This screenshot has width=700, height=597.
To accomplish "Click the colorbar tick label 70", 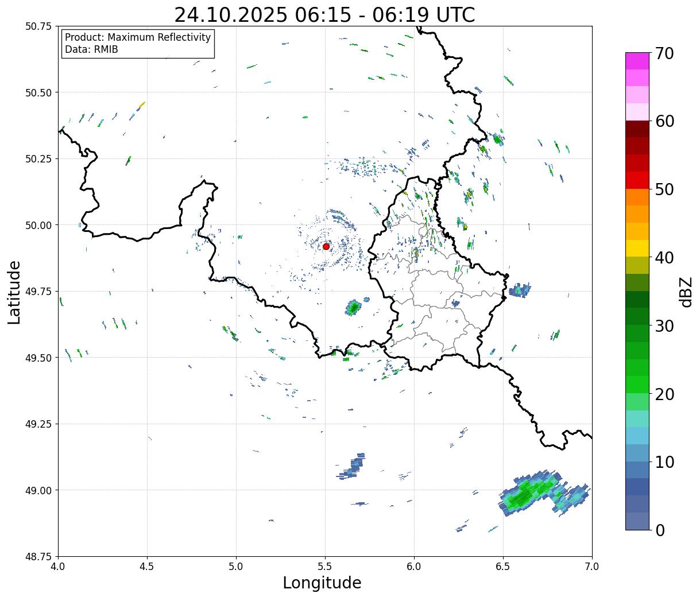I will tap(664, 53).
